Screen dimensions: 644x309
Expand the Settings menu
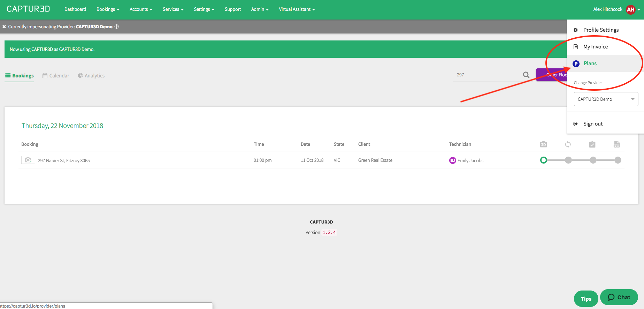(204, 9)
